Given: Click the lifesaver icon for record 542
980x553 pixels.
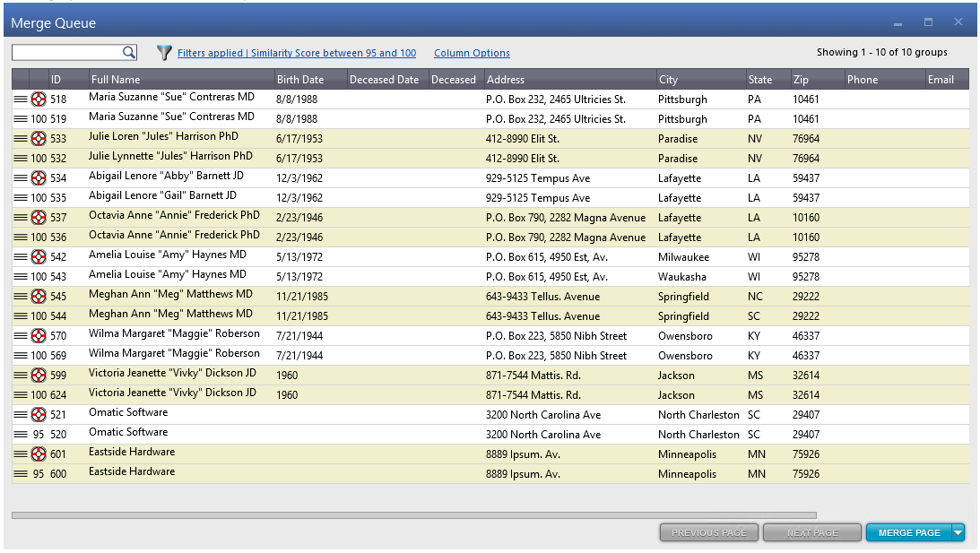Looking at the screenshot, I should coord(39,257).
